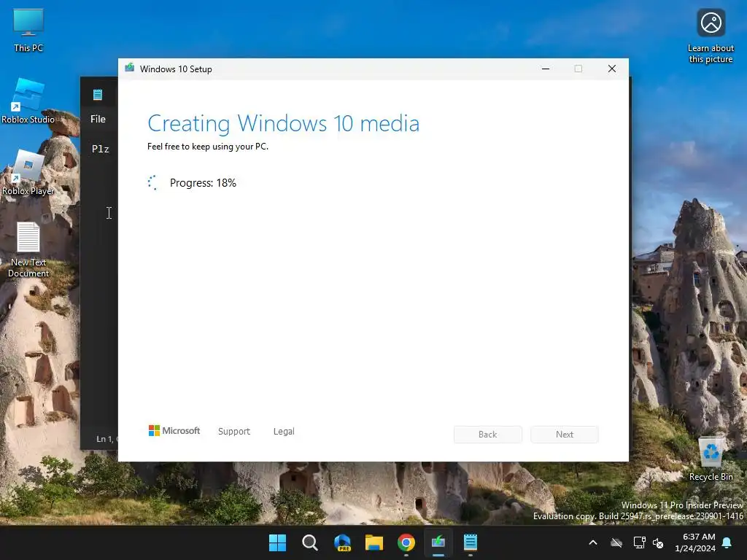Open This PC desktop icon
747x560 pixels.
pyautogui.click(x=28, y=30)
